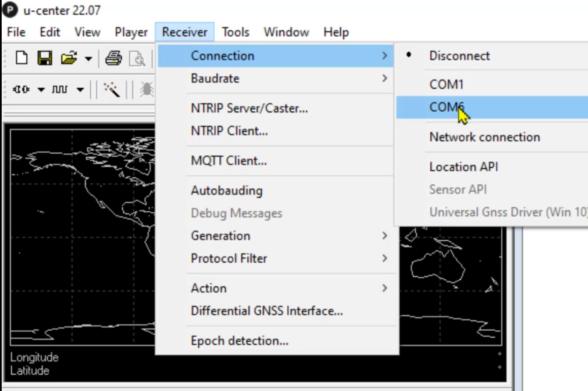The height and width of the screenshot is (391, 588).
Task: Open the Player menu
Action: click(x=130, y=32)
